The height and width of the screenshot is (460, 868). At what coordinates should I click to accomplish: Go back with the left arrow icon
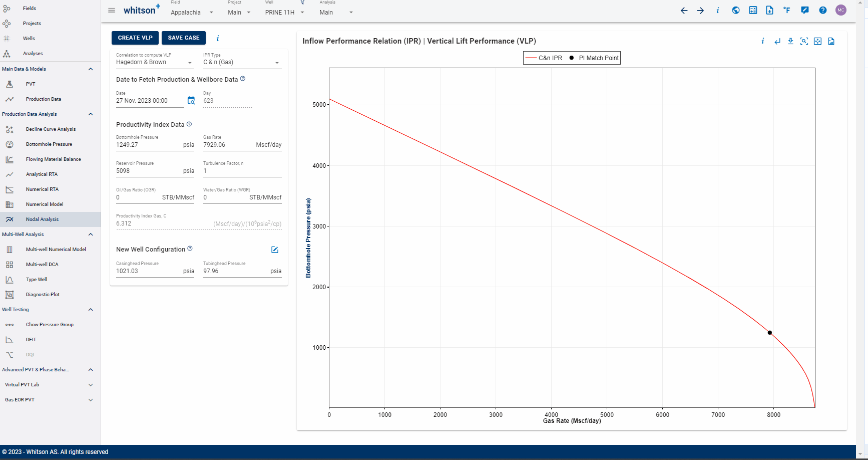click(x=684, y=11)
